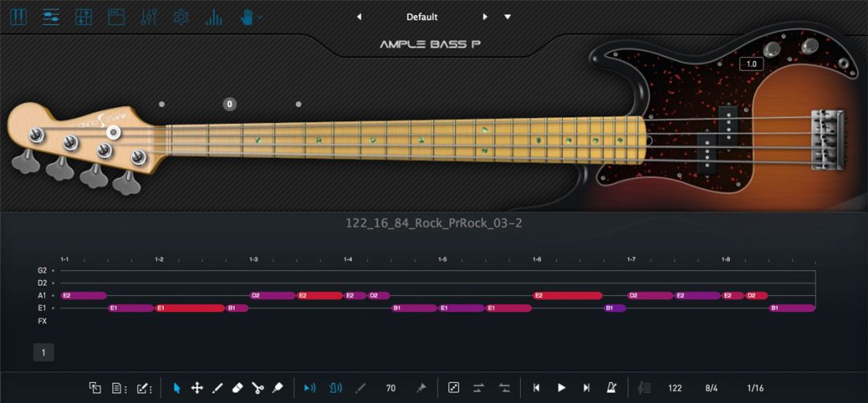Select the blue pointer tool
The width and height of the screenshot is (868, 403).
pos(177,388)
